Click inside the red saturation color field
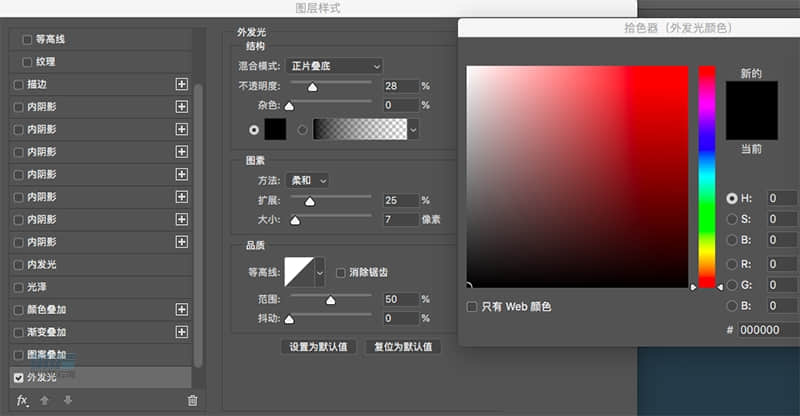800x416 pixels. pyautogui.click(x=577, y=177)
